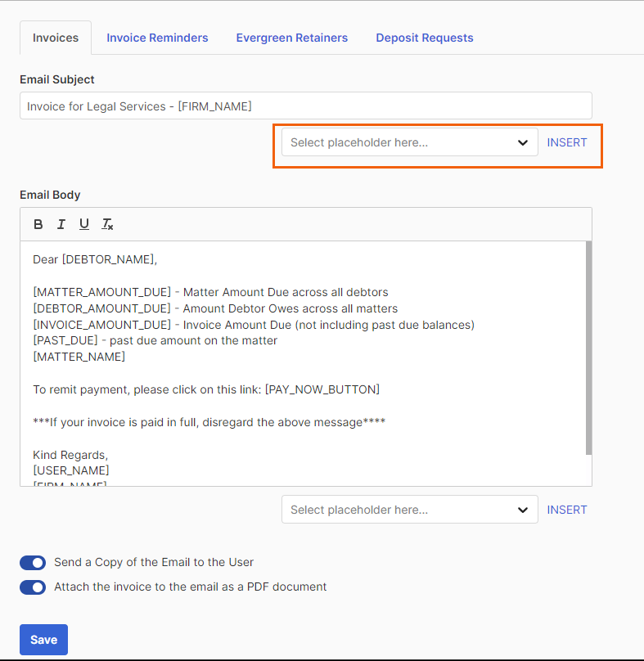
Task: Click the [MATTER_AMOUNT_DUE] line in body
Action: [x=210, y=292]
